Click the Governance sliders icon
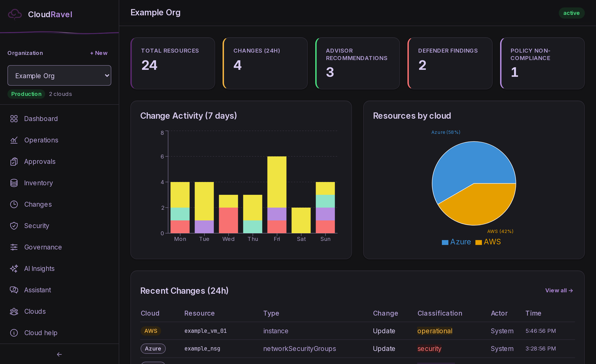This screenshot has width=596, height=364. pos(14,247)
